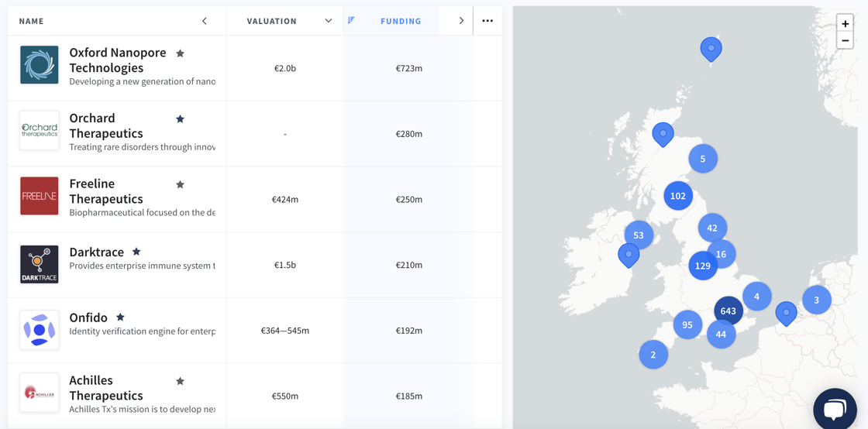The image size is (868, 429).
Task: Click the Achilles Therapeutics logo
Action: click(x=40, y=393)
